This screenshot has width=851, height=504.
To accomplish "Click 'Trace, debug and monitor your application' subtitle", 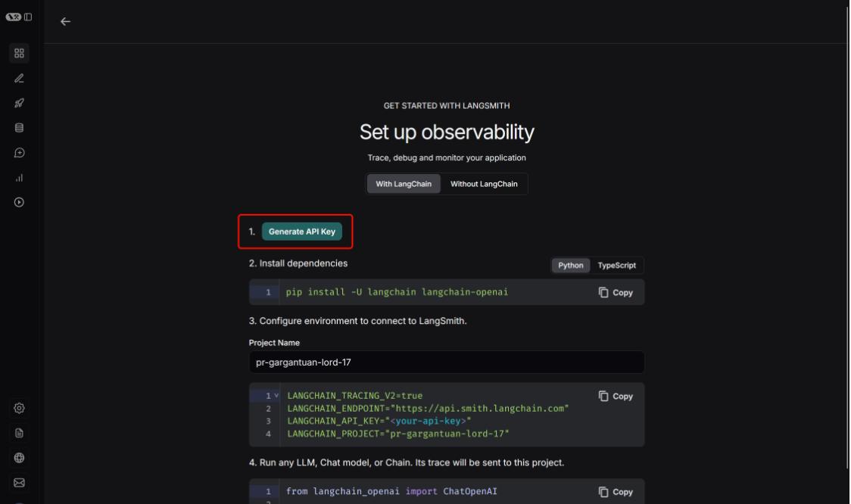I will click(x=447, y=157).
